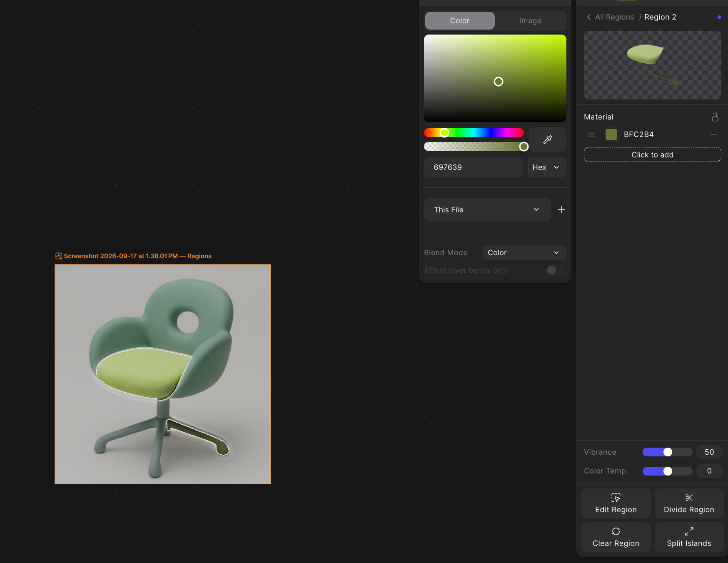Switch to the Color tab
This screenshot has width=728, height=563.
coord(460,21)
